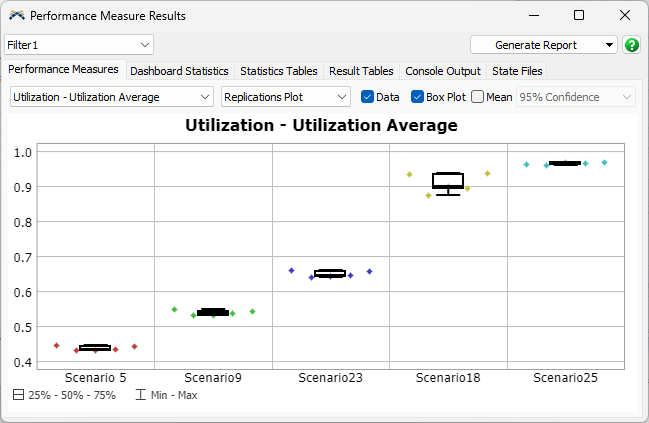Viewport: 649px width, 423px height.
Task: Click the Scenario18 box plot box
Action: (x=447, y=181)
